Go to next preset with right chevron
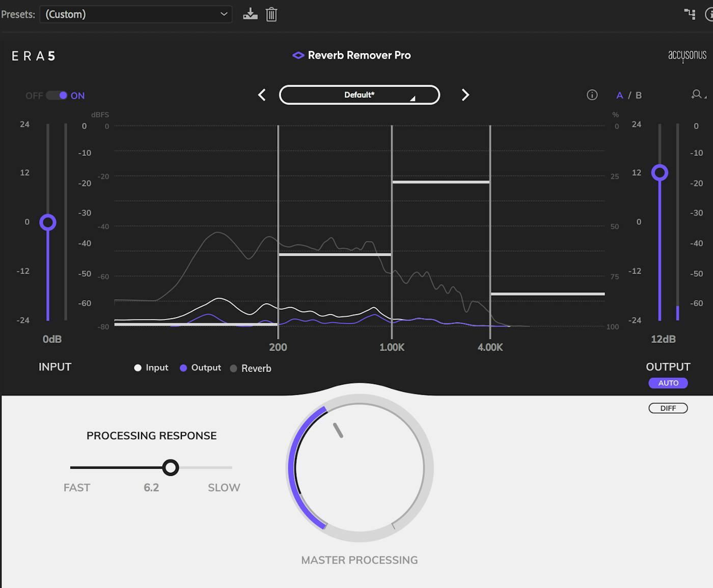713x588 pixels. (x=465, y=95)
